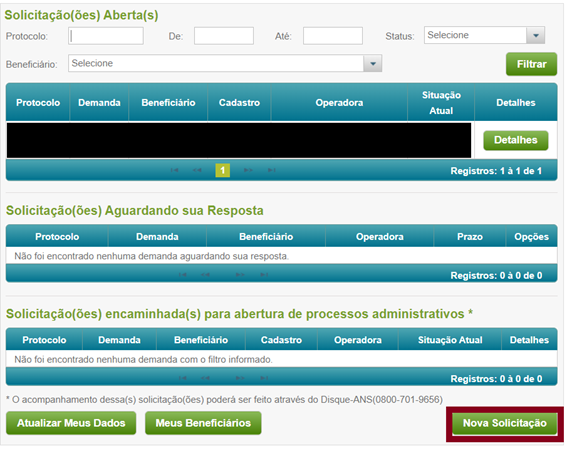
Task: Expand the Beneficiário selection dropdown
Action: point(225,63)
